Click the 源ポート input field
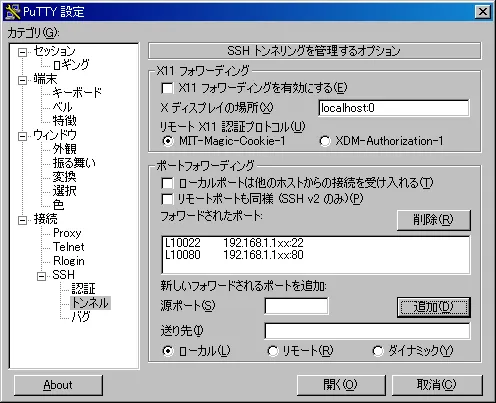Image resolution: width=496 pixels, height=403 pixels. pyautogui.click(x=296, y=306)
